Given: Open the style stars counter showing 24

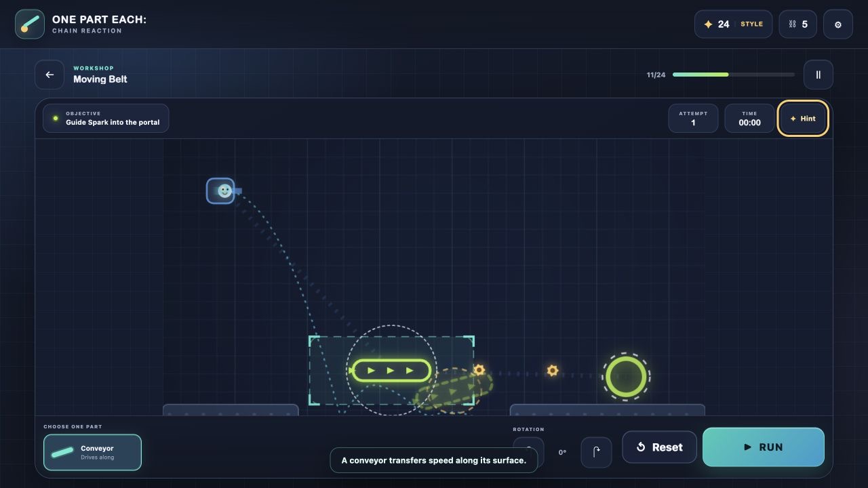Looking at the screenshot, I should click(733, 24).
